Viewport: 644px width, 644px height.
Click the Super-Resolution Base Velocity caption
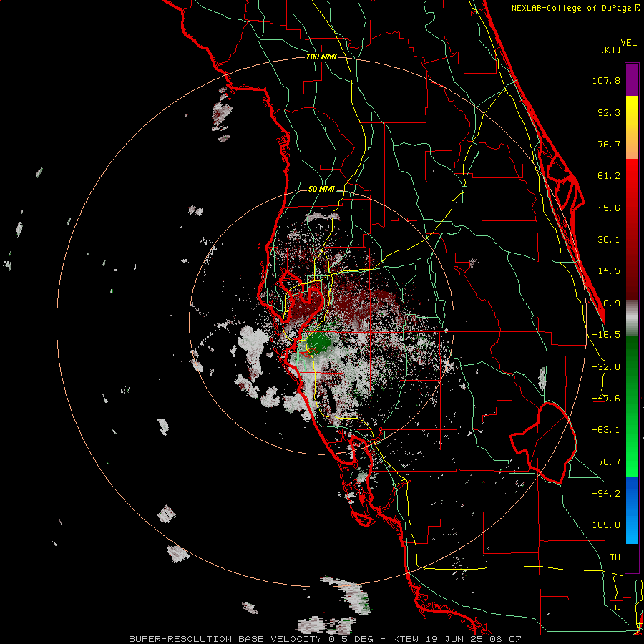pos(326,639)
